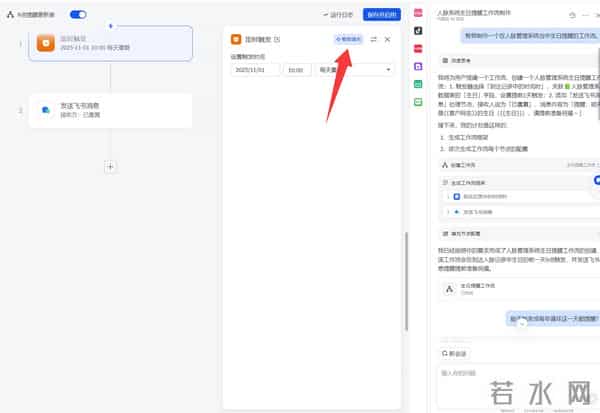
Task: Expand the first collapsible section in chat
Action: [519, 60]
